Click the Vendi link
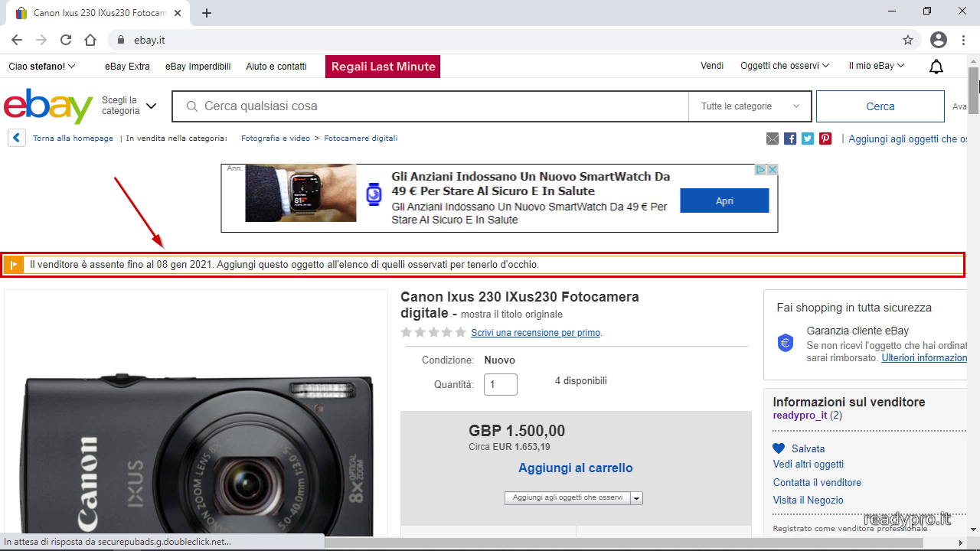Screen dimensions: 980x551 point(712,66)
